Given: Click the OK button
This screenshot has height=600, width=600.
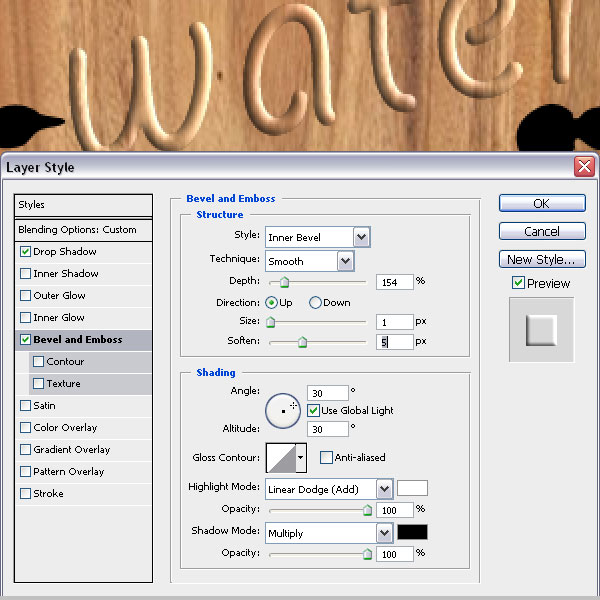Looking at the screenshot, I should pos(542,203).
